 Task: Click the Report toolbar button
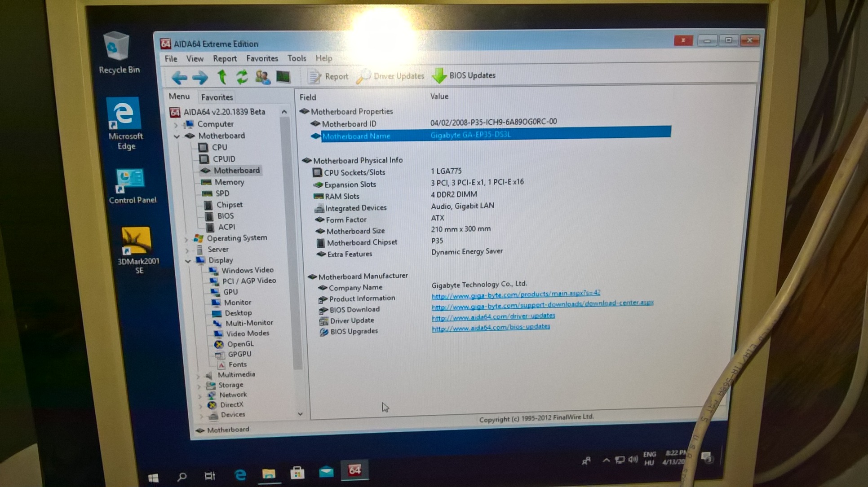pyautogui.click(x=328, y=77)
